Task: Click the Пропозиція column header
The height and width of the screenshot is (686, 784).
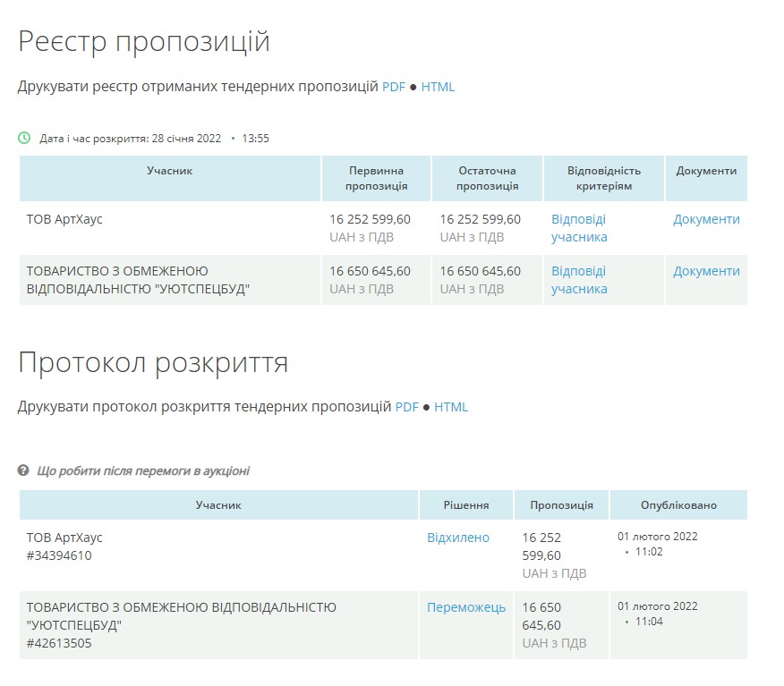Action: [x=561, y=505]
